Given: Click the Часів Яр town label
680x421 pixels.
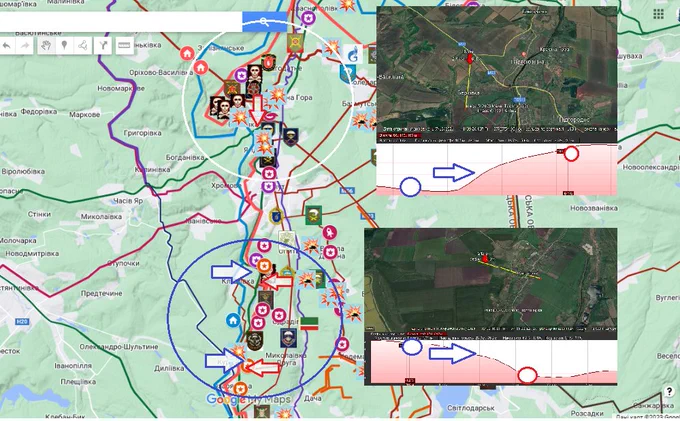Looking at the screenshot, I should click(128, 201).
